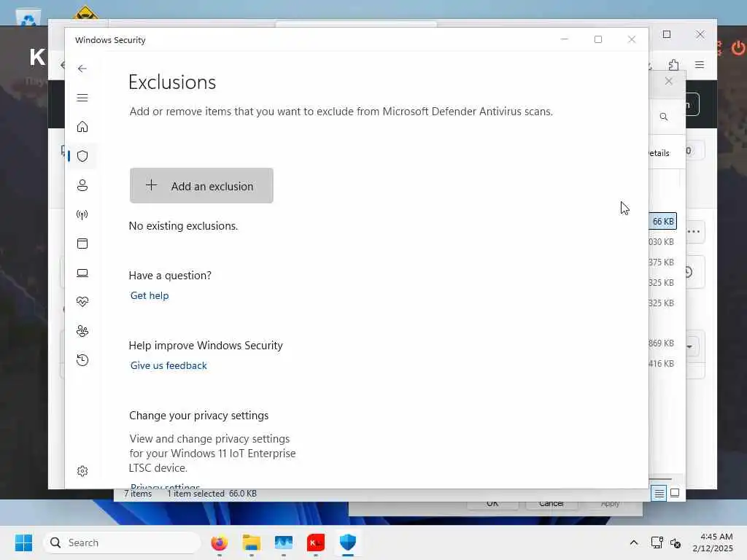Show hidden tray icons chevron
The height and width of the screenshot is (560, 747).
(x=634, y=542)
